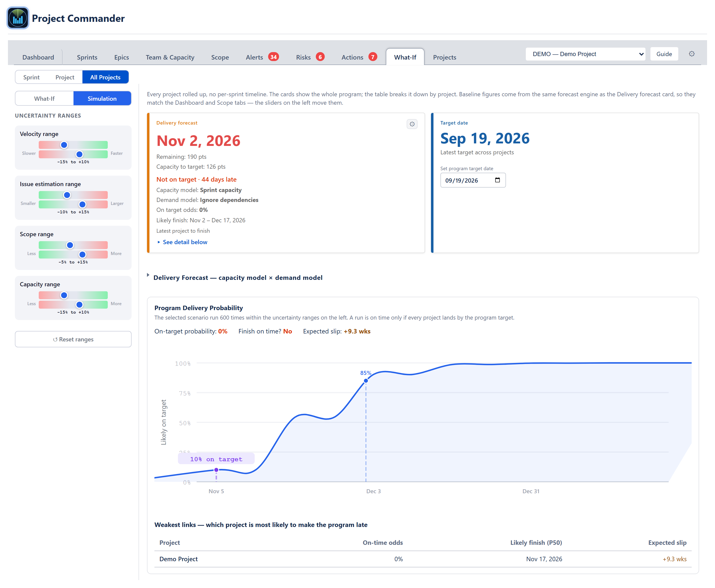
Task: Click the Alerts badge showing 34
Action: click(273, 57)
